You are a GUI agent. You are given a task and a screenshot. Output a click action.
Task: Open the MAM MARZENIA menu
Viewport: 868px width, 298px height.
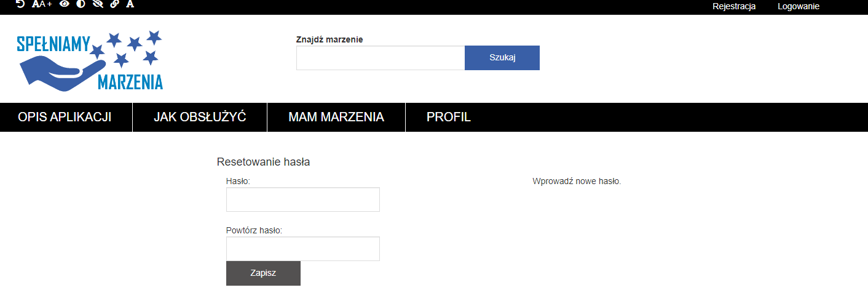coord(336,117)
